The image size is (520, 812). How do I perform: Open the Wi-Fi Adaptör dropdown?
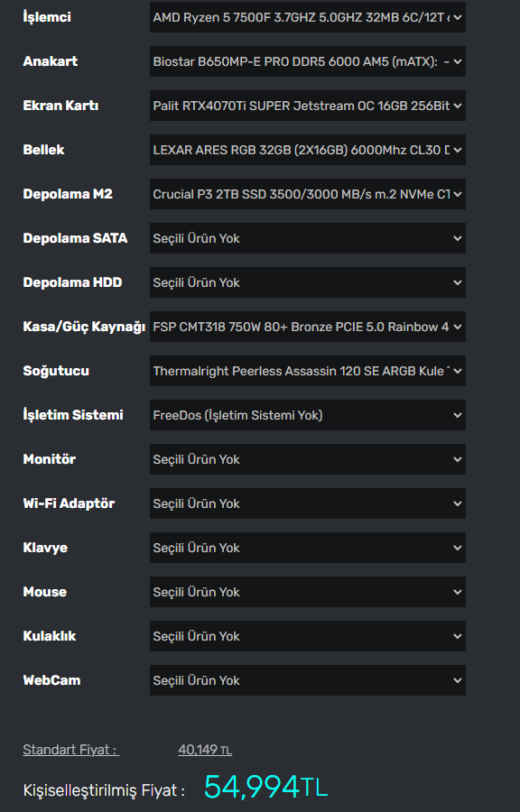pyautogui.click(x=308, y=503)
